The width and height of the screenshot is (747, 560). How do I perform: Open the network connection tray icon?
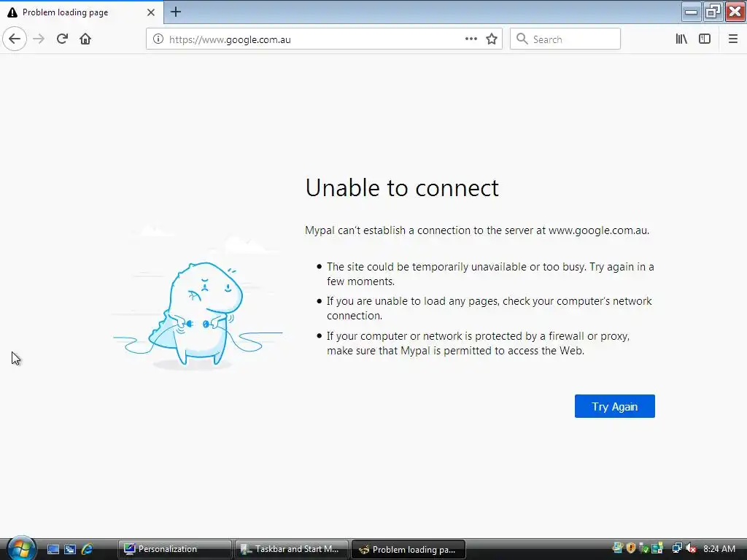point(677,548)
